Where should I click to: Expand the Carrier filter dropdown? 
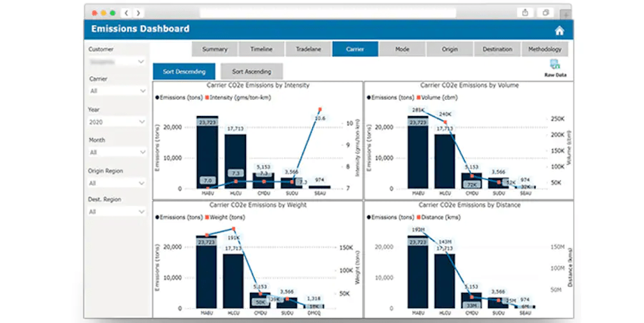pos(117,92)
